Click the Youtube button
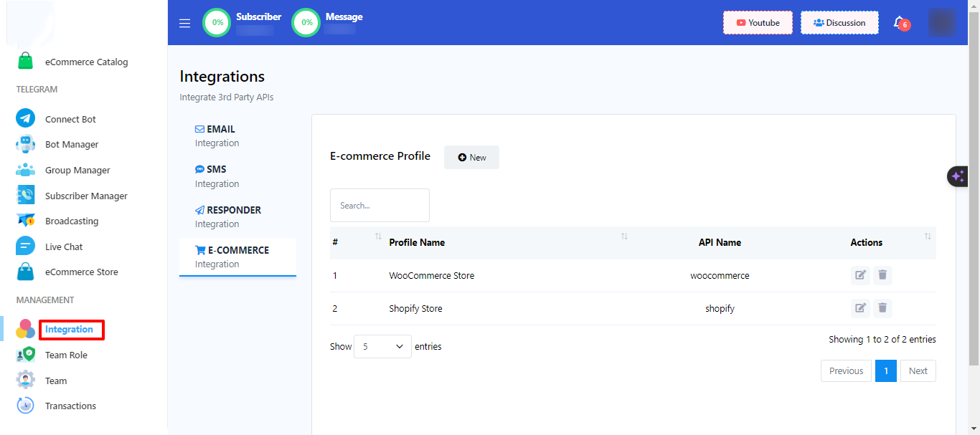 [758, 23]
